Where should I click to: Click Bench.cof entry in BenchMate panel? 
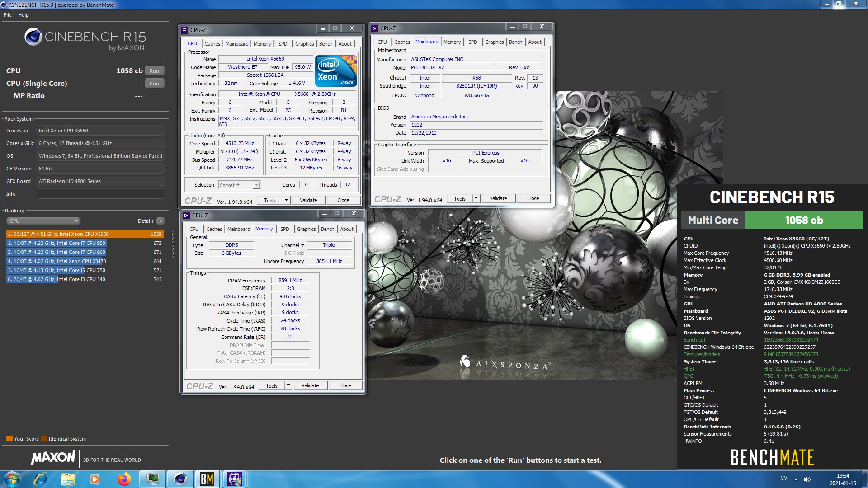694,340
